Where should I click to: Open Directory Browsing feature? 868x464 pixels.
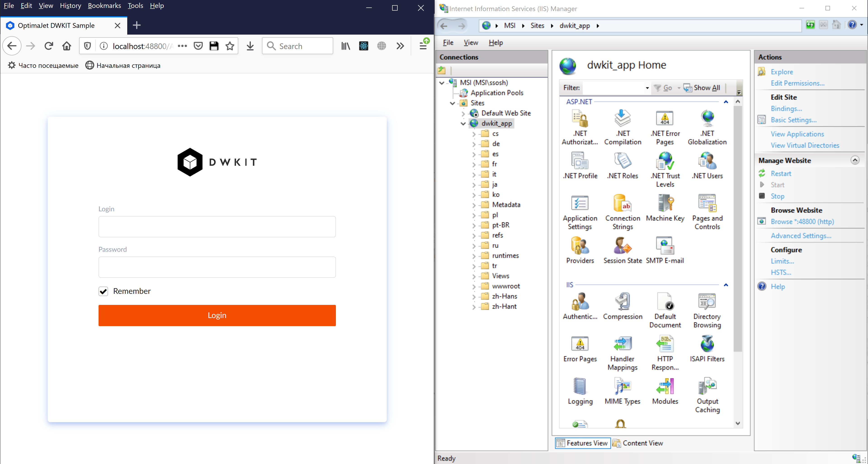pyautogui.click(x=707, y=311)
